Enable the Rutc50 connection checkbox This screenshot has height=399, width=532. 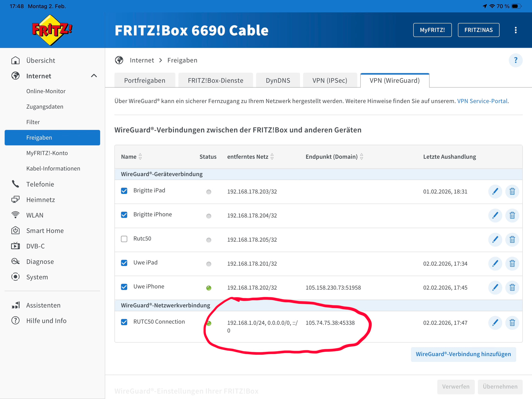[124, 239]
